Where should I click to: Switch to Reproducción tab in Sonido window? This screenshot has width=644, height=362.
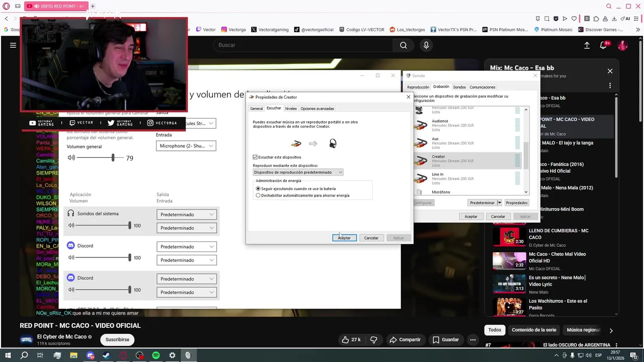pyautogui.click(x=418, y=87)
